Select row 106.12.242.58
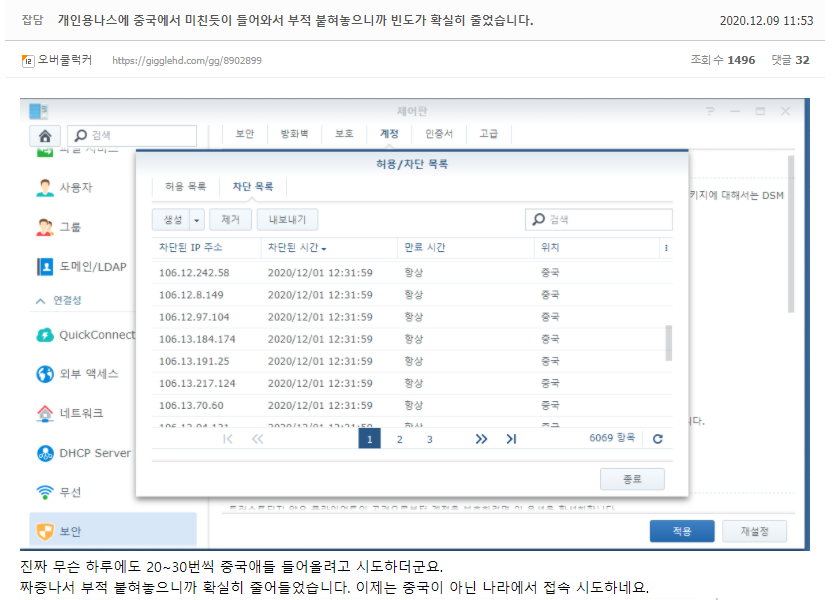834x600 pixels. point(412,273)
